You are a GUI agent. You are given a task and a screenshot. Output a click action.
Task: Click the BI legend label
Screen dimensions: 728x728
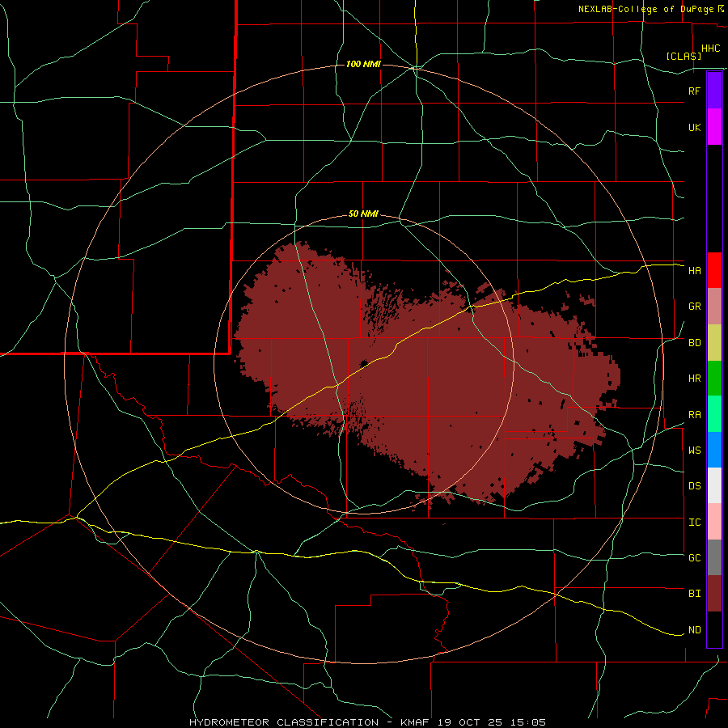(x=694, y=594)
